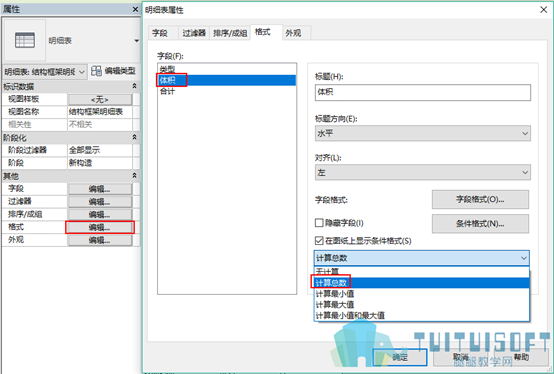Screen dimensions: 554x374
Task: Click the 格式 Edit button in Properties
Action: (x=100, y=227)
